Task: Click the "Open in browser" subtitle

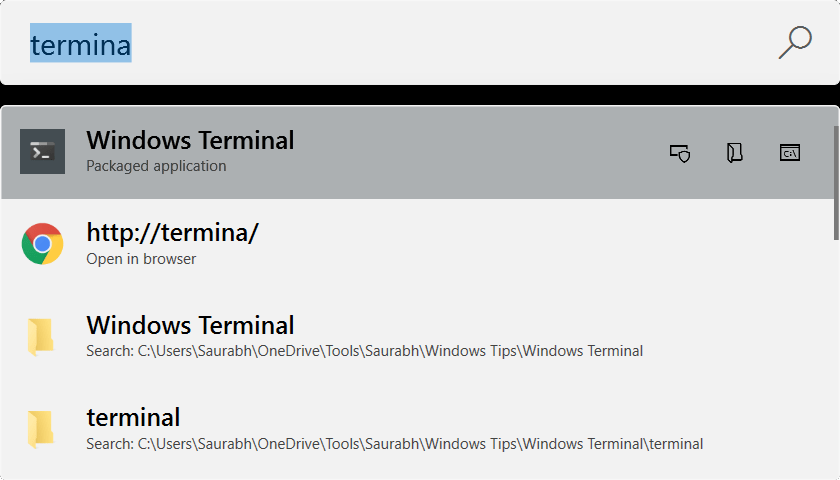Action: coord(141,259)
